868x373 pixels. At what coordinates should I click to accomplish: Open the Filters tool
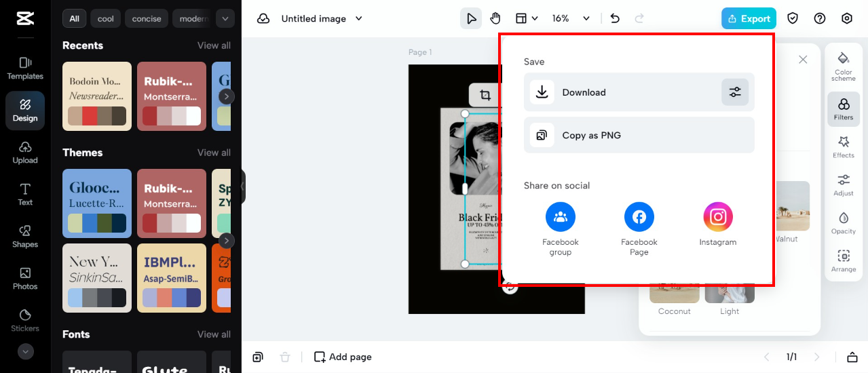click(844, 109)
